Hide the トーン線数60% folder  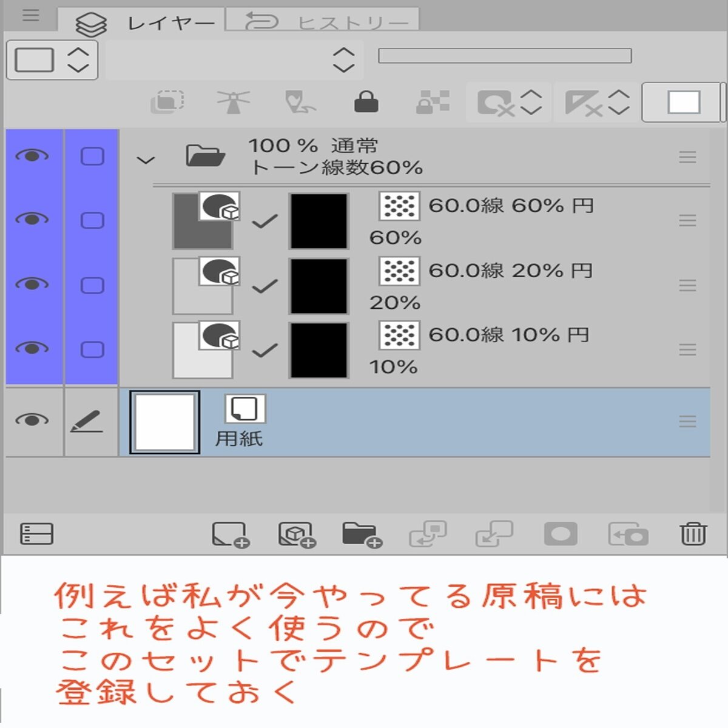[32, 156]
